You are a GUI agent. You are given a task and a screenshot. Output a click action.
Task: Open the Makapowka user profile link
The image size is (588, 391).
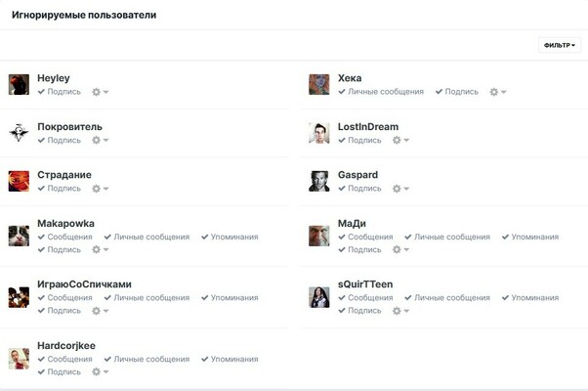tap(66, 224)
